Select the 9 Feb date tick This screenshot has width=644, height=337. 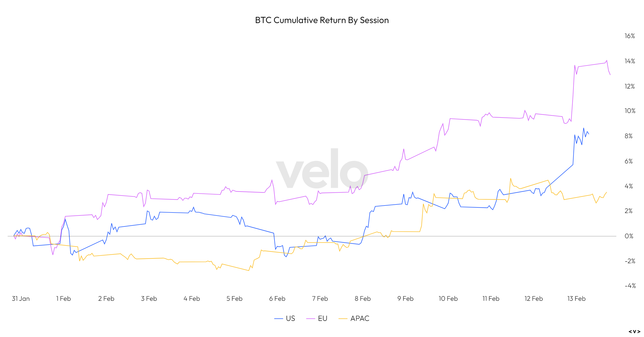coord(405,299)
